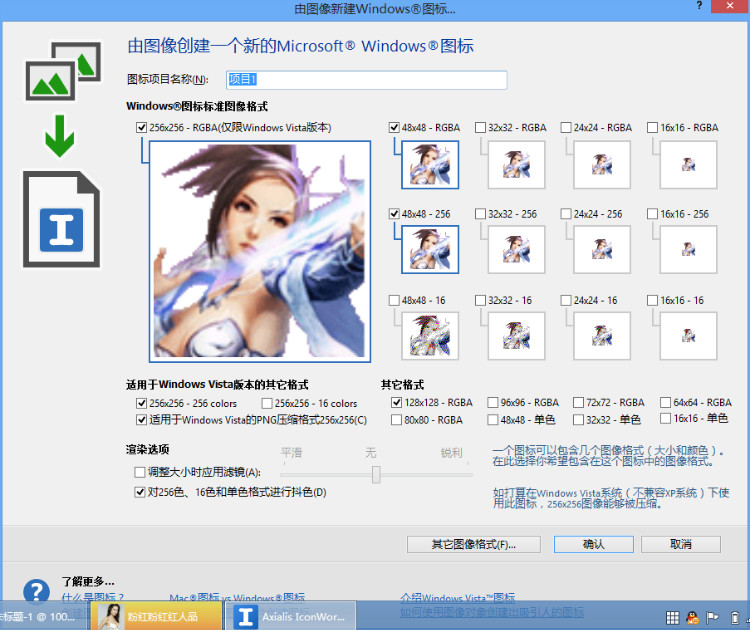Viewport: 750px width, 630px height.
Task: Check the 72x72 - RGBA checkbox
Action: pyautogui.click(x=578, y=402)
